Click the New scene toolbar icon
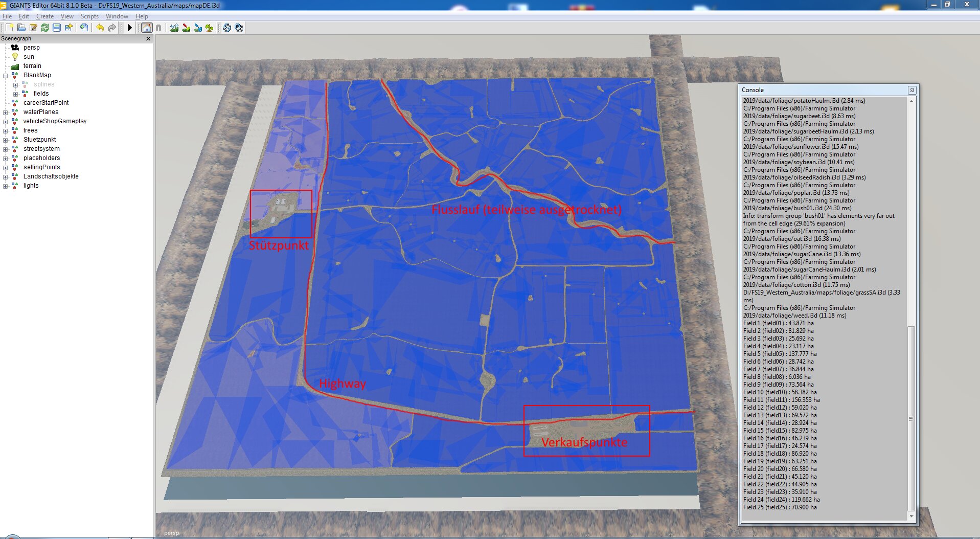Screen dimensions: 980x539 [9, 28]
